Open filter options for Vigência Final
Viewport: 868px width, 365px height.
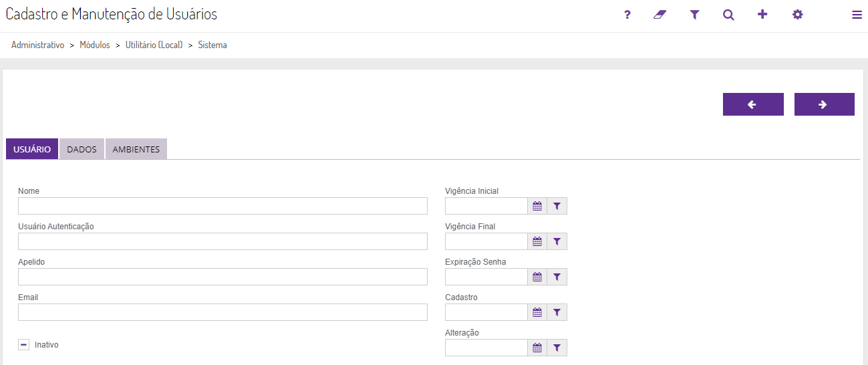[x=557, y=241]
